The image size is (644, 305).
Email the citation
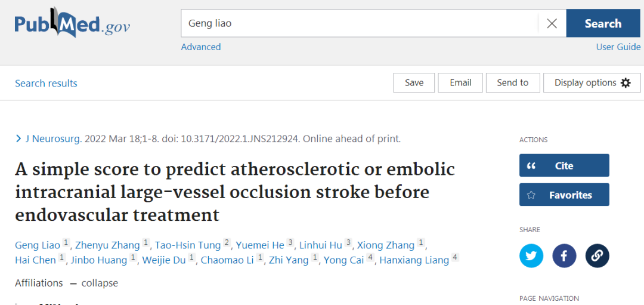(460, 83)
